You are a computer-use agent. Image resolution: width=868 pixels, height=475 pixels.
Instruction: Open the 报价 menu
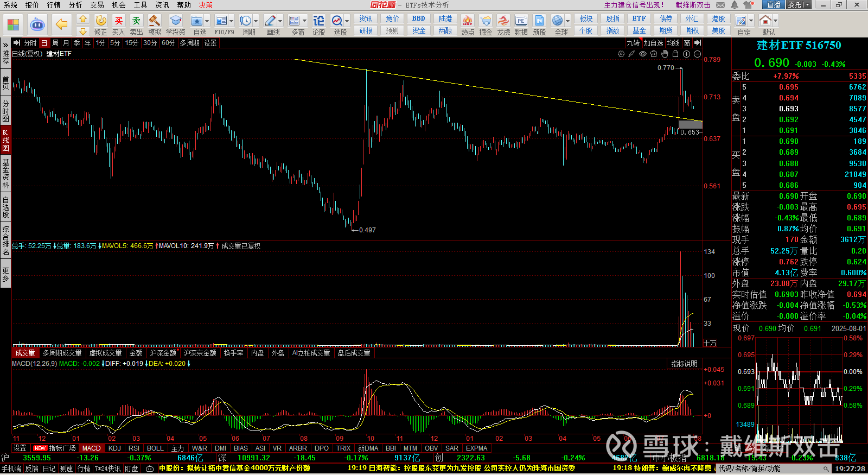[x=33, y=5]
